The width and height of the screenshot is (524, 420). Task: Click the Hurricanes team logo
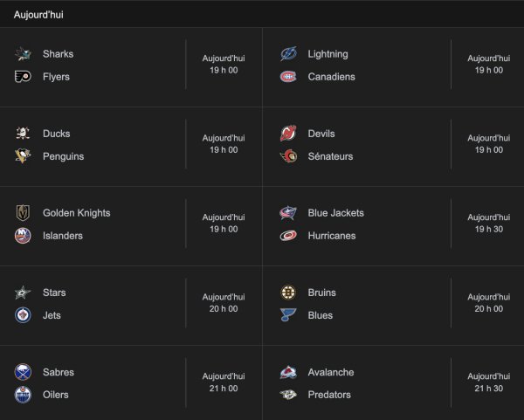tap(288, 236)
